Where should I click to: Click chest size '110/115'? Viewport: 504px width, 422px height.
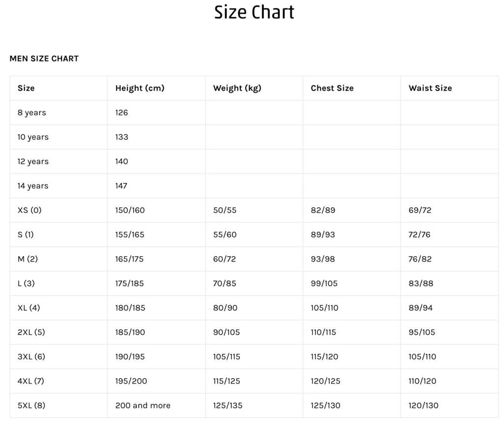click(323, 332)
